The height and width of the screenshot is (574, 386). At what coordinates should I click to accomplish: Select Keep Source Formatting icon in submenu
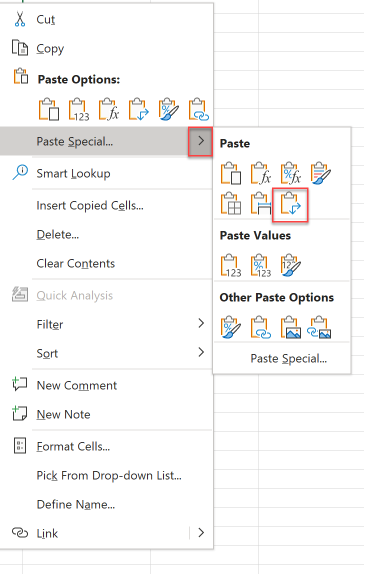(321, 173)
